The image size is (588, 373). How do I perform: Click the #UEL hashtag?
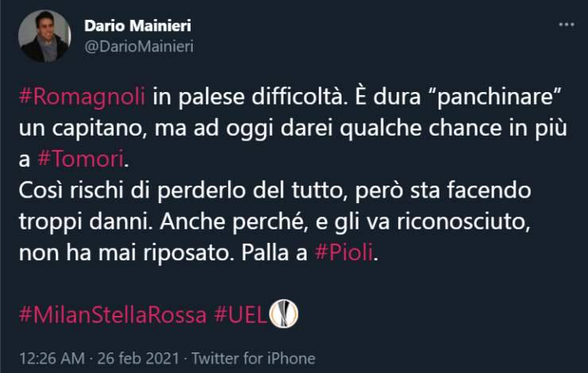pos(240,313)
